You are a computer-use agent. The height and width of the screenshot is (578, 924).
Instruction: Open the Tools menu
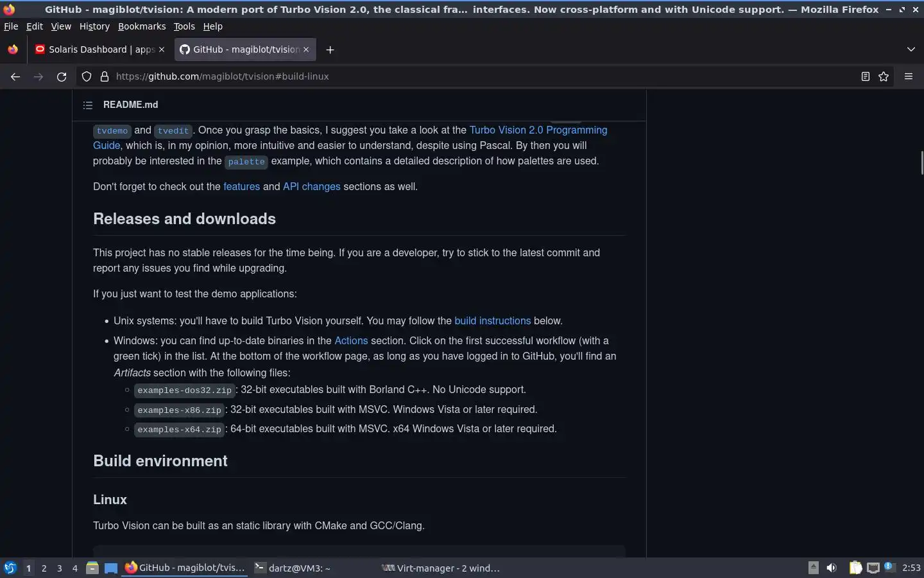click(x=184, y=26)
